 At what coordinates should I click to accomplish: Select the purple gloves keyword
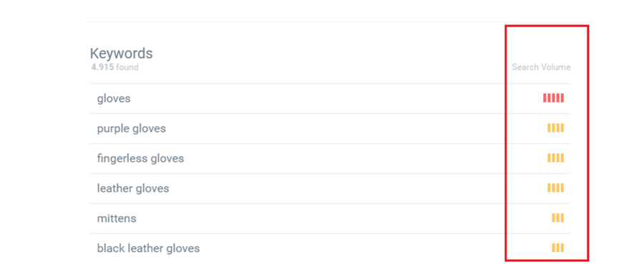132,129
